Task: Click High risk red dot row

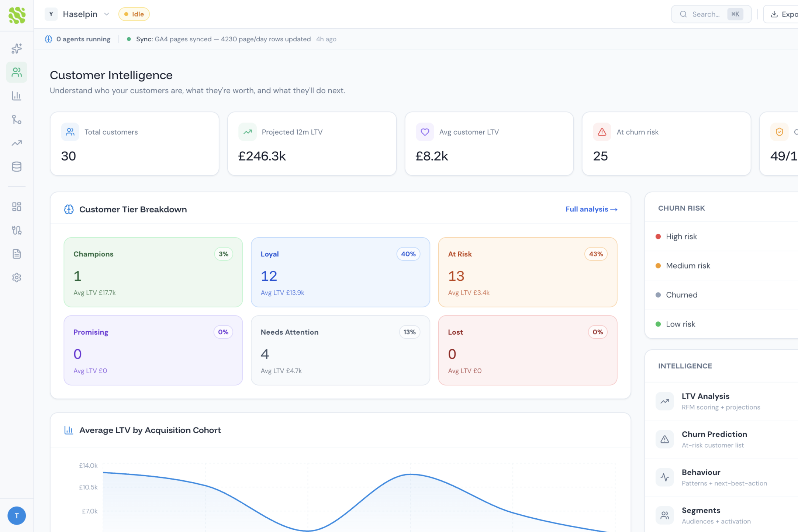Action: [681, 236]
